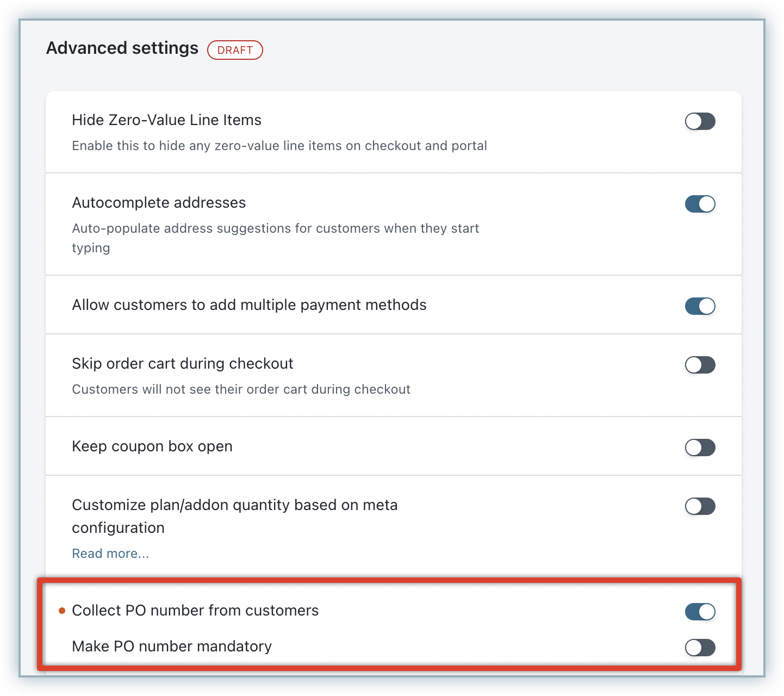The width and height of the screenshot is (784, 696).
Task: Select the Skip order cart during checkout label
Action: 182,364
